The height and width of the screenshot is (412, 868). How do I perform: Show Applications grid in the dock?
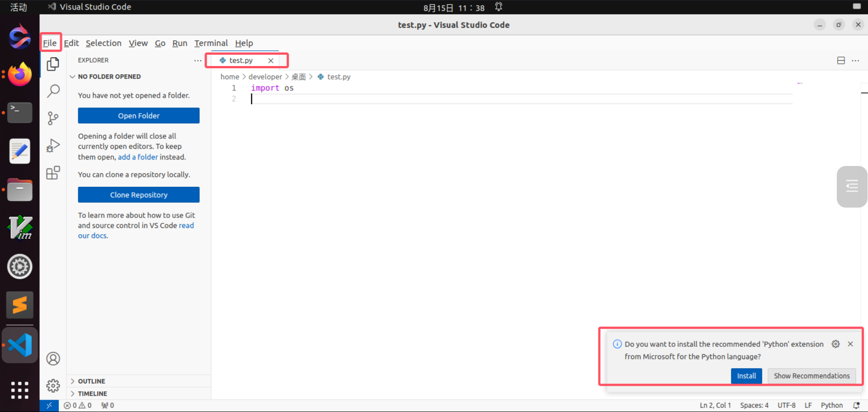[20, 390]
